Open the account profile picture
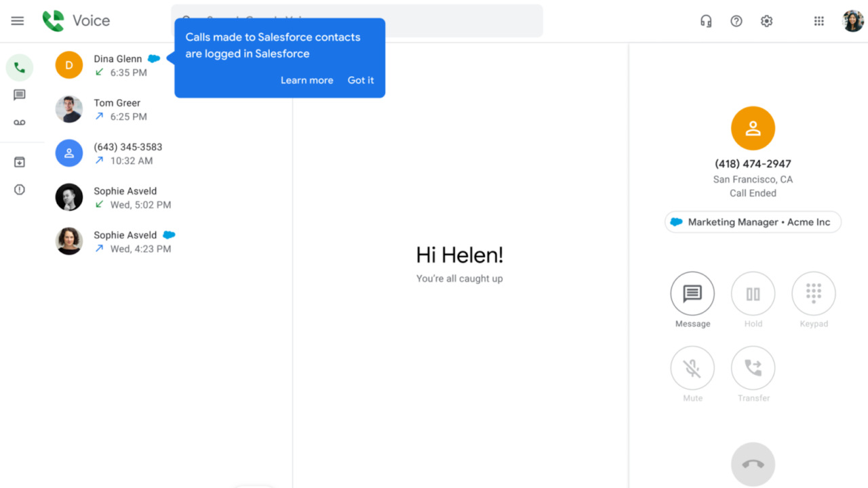The width and height of the screenshot is (868, 488). pyautogui.click(x=853, y=21)
